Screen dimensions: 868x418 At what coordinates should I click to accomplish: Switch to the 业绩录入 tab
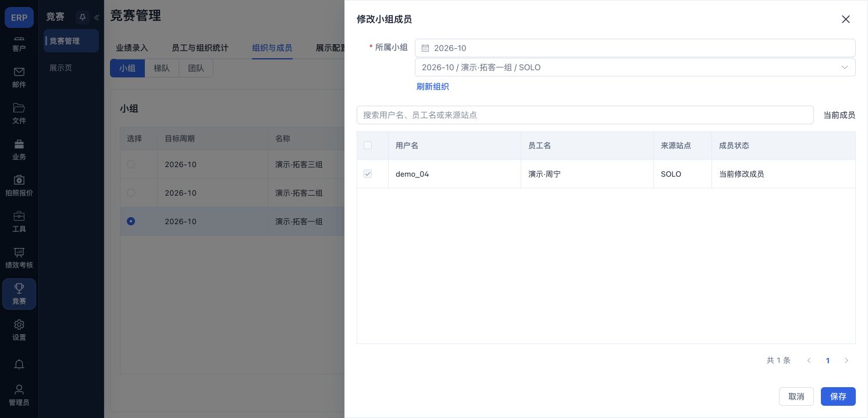[x=132, y=48]
